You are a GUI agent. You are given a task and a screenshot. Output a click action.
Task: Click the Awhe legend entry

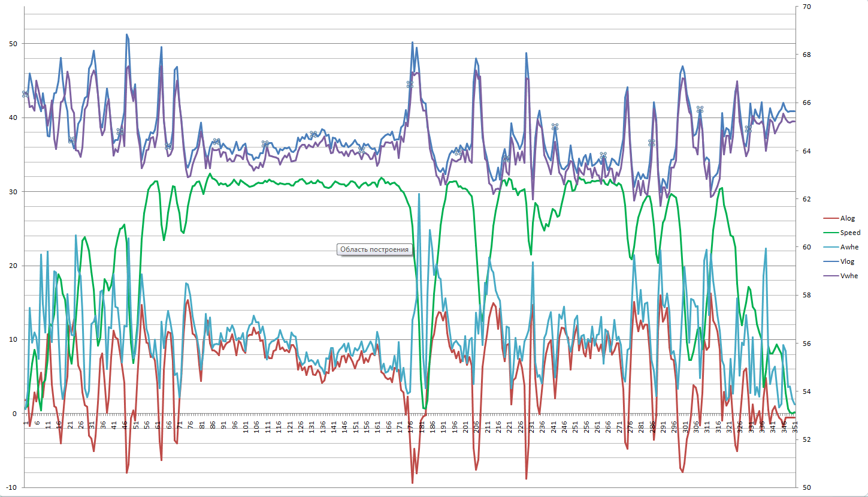[x=849, y=248]
